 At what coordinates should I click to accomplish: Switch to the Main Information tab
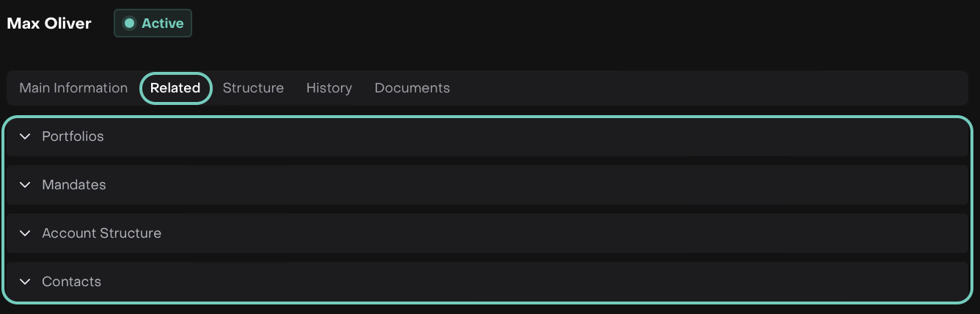(x=73, y=88)
